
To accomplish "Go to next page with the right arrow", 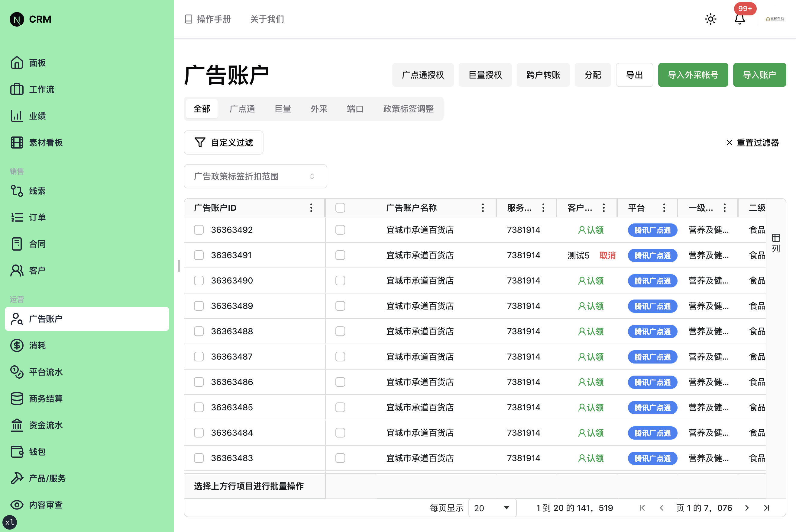I will click(747, 508).
